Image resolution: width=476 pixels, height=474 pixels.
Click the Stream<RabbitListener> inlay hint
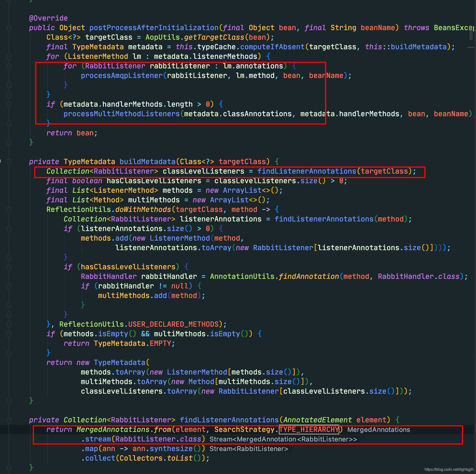(249, 449)
